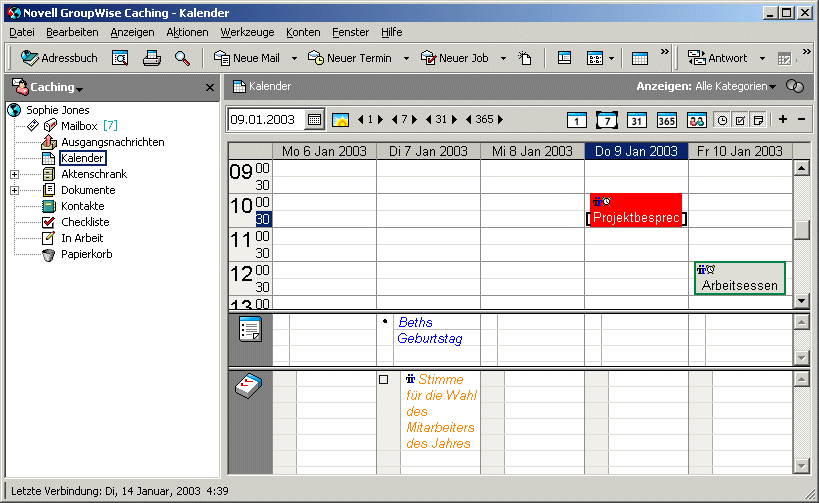This screenshot has height=503, width=819.
Task: Click the Antwort reply button
Action: click(717, 58)
